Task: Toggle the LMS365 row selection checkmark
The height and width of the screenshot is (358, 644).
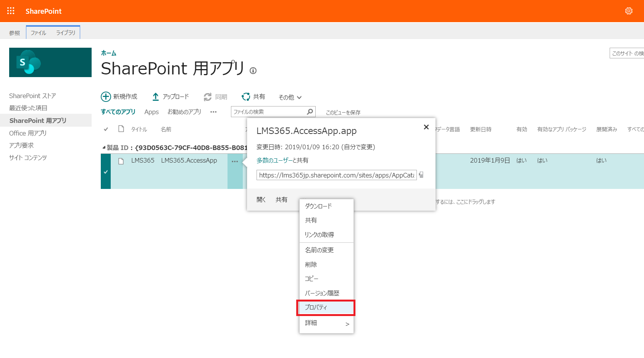Action: coord(106,172)
